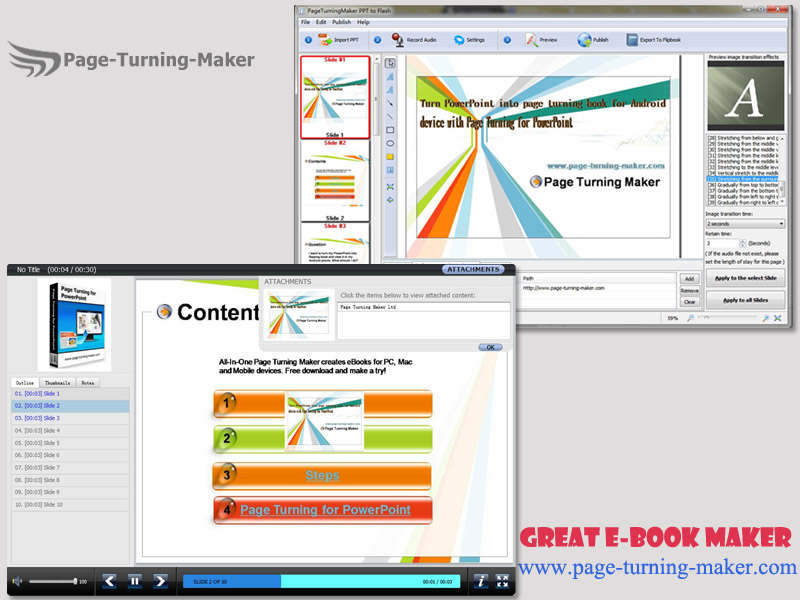Viewport: 800px width, 600px height.
Task: Open the File menu
Action: (305, 22)
